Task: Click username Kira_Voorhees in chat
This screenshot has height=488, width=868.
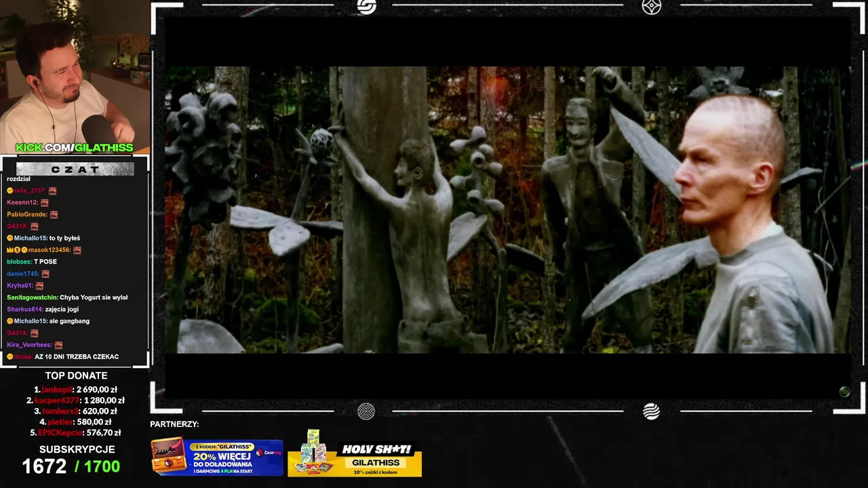Action: tap(28, 345)
